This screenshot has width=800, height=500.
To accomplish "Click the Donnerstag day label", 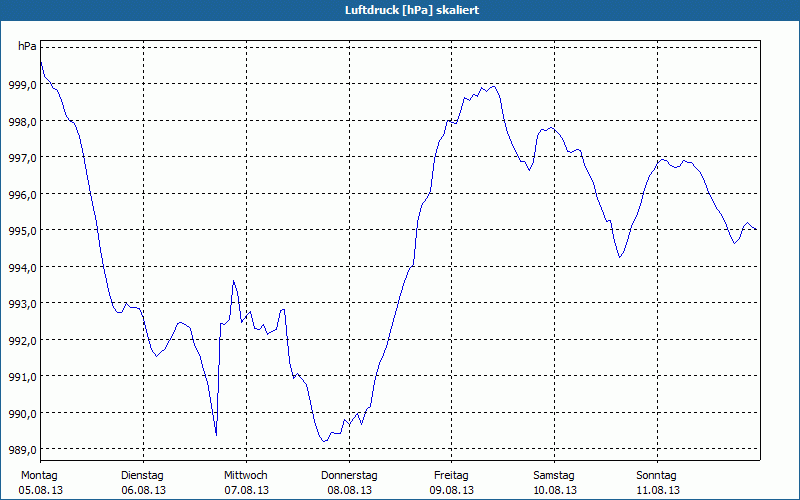I will pyautogui.click(x=349, y=476).
